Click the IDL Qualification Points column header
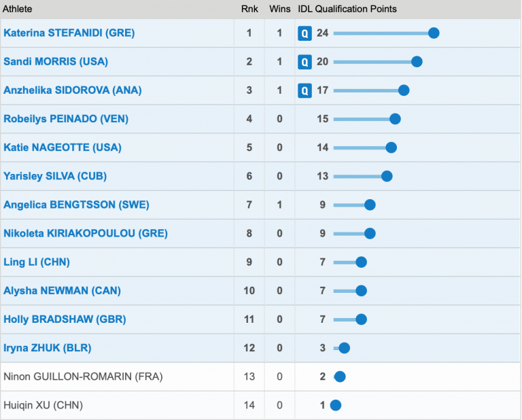Viewport: 522px width, 420px height. 347,9
